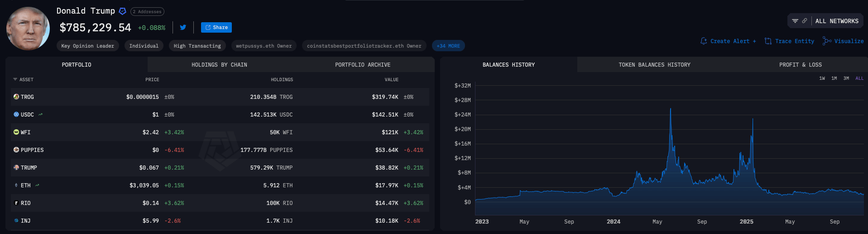Click the PUPPIES token icon
Image resolution: width=868 pixels, height=234 pixels.
pyautogui.click(x=16, y=150)
